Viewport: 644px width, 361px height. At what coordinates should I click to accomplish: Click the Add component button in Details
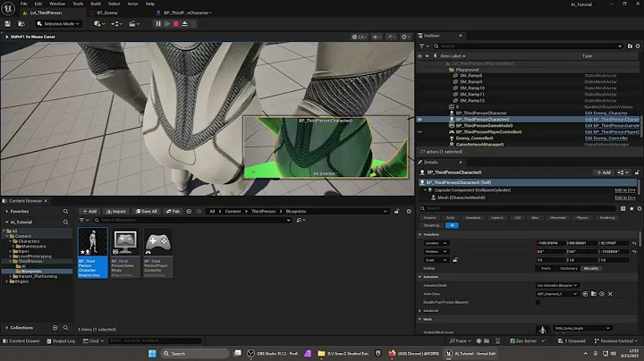click(x=604, y=172)
